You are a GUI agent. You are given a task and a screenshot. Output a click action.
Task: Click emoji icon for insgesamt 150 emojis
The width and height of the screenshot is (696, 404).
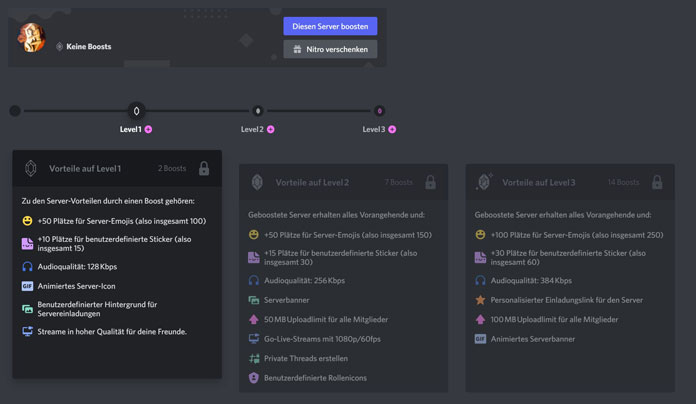tap(254, 234)
